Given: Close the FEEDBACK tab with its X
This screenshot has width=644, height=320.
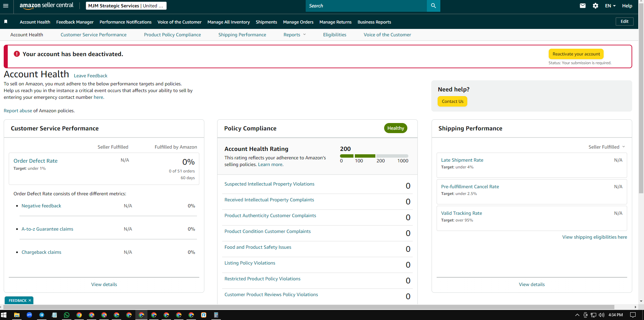Looking at the screenshot, I should [30, 301].
